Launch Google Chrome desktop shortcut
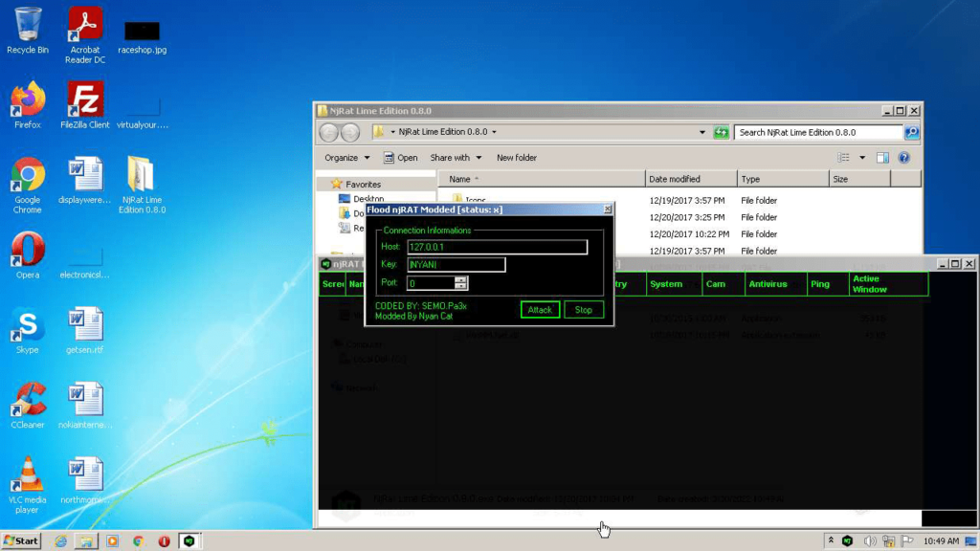Viewport: 980px width, 551px height. [28, 185]
